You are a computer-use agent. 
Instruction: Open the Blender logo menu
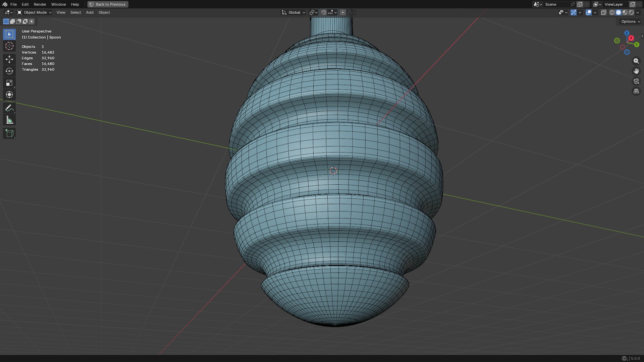pos(5,4)
